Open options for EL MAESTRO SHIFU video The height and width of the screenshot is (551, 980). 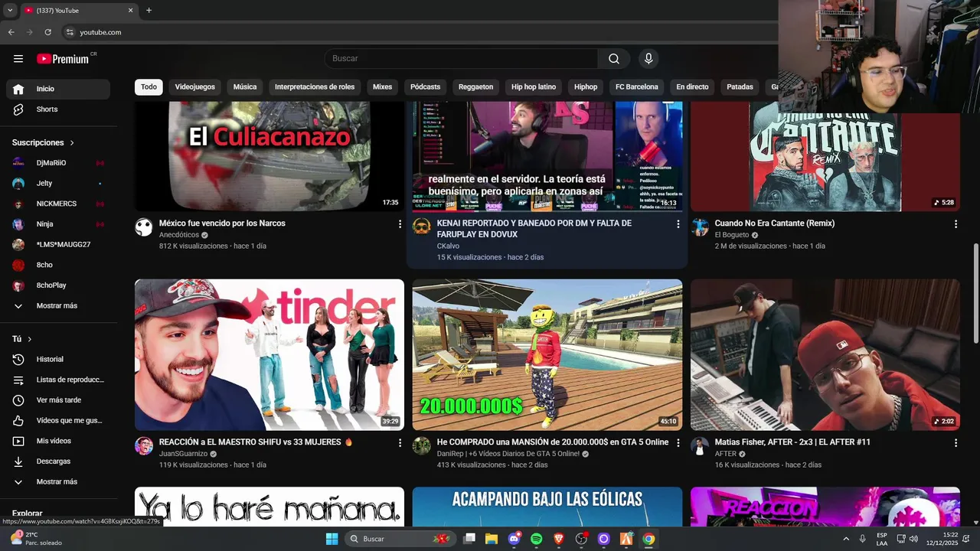click(x=400, y=443)
